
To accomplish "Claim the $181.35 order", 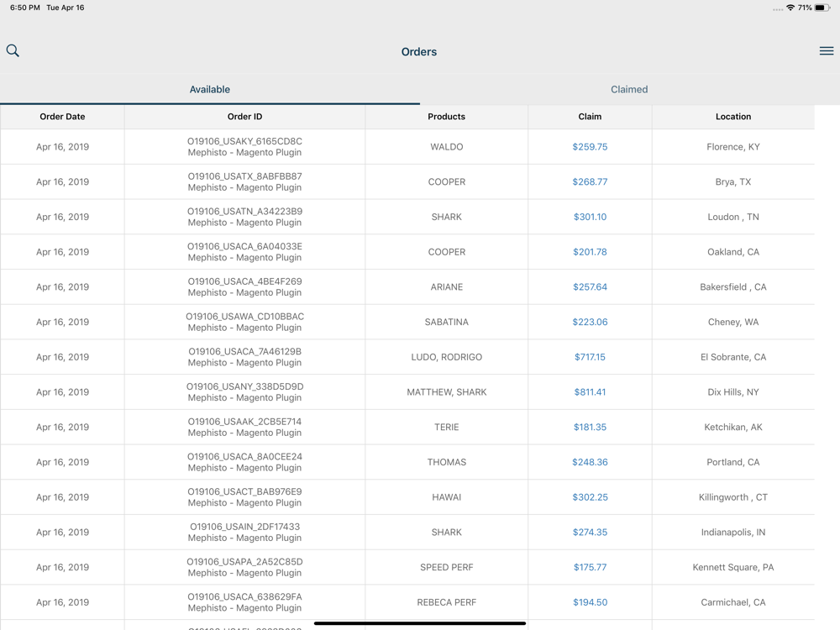I will [590, 427].
